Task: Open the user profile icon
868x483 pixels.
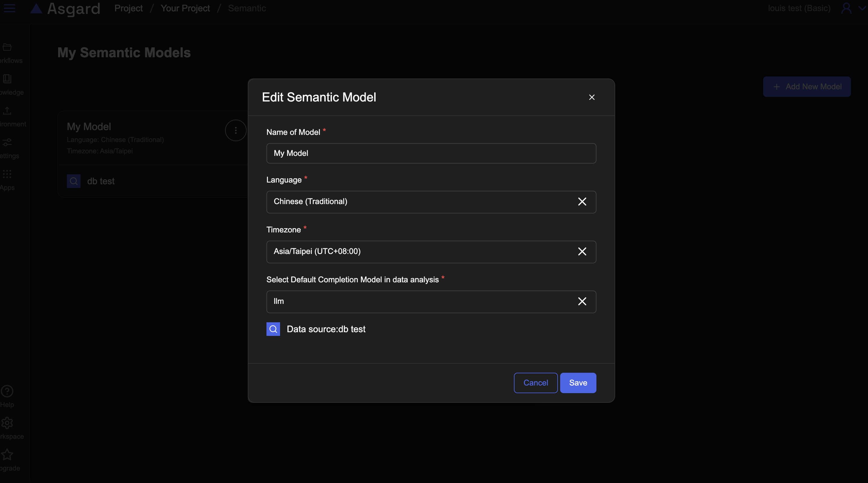Action: click(846, 8)
